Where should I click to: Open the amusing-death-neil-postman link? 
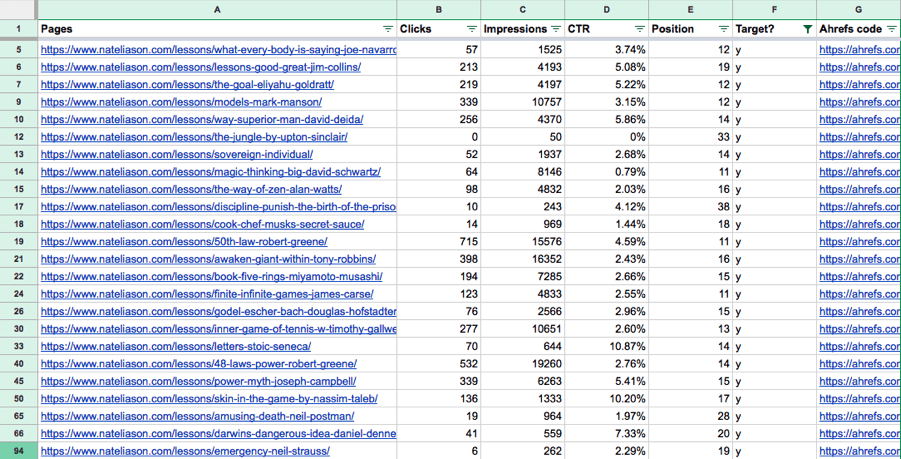click(x=197, y=416)
